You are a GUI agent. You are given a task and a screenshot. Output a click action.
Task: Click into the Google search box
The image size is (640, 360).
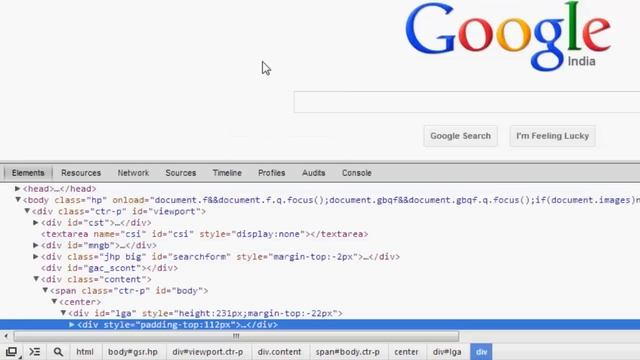pos(467,102)
